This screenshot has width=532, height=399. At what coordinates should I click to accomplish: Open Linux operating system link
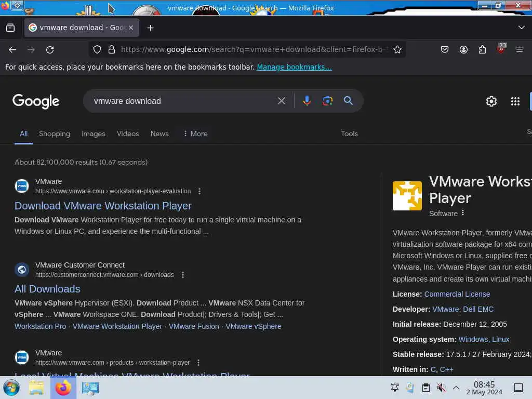pyautogui.click(x=500, y=340)
